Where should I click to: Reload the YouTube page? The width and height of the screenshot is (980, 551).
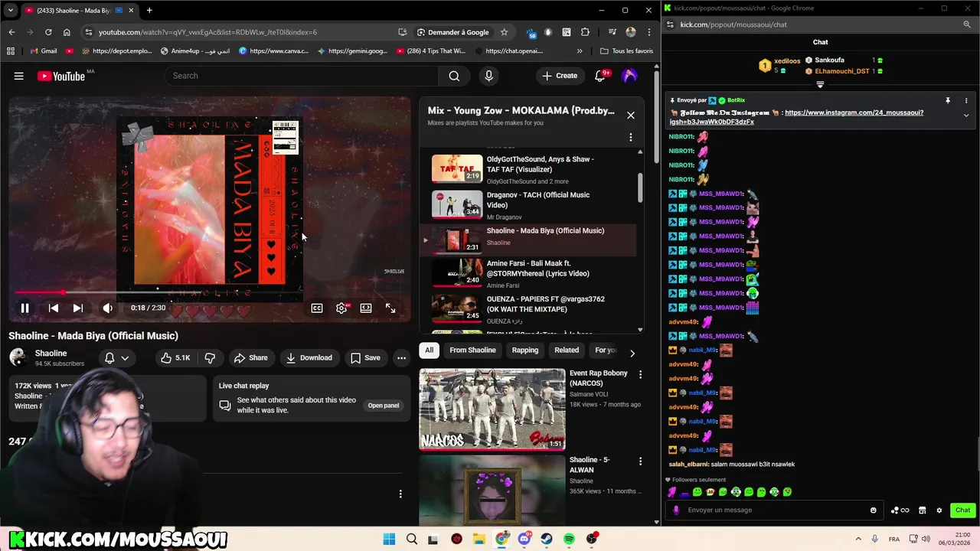click(x=48, y=32)
